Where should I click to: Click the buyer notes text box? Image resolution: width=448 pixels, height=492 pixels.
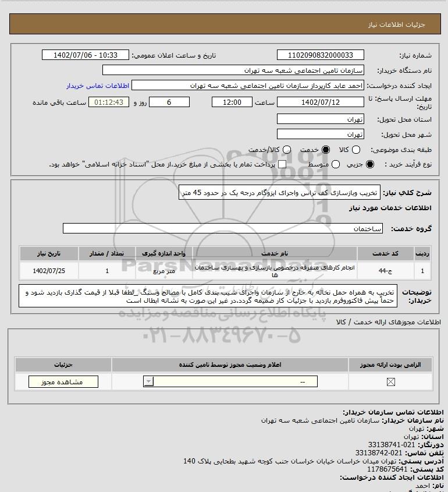208,296
